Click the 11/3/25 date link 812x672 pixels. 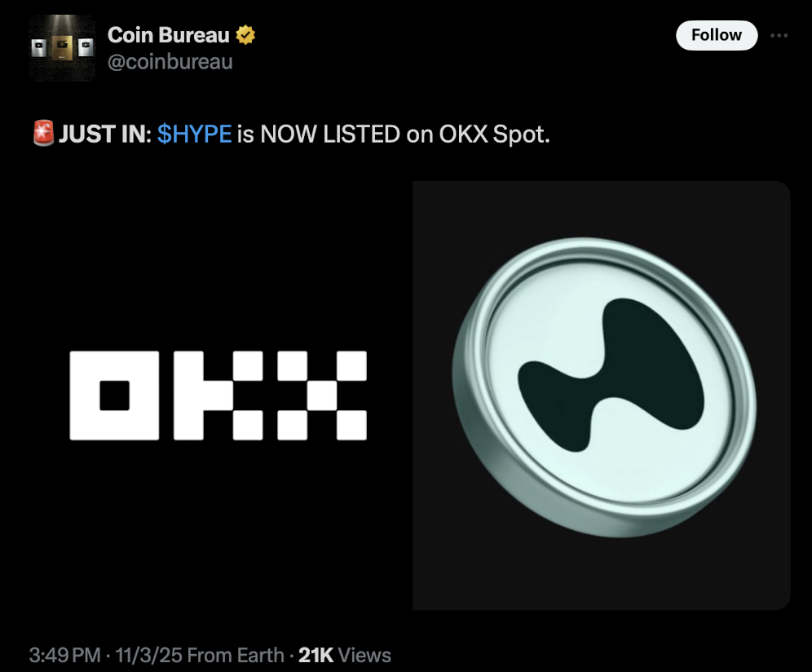pyautogui.click(x=144, y=654)
